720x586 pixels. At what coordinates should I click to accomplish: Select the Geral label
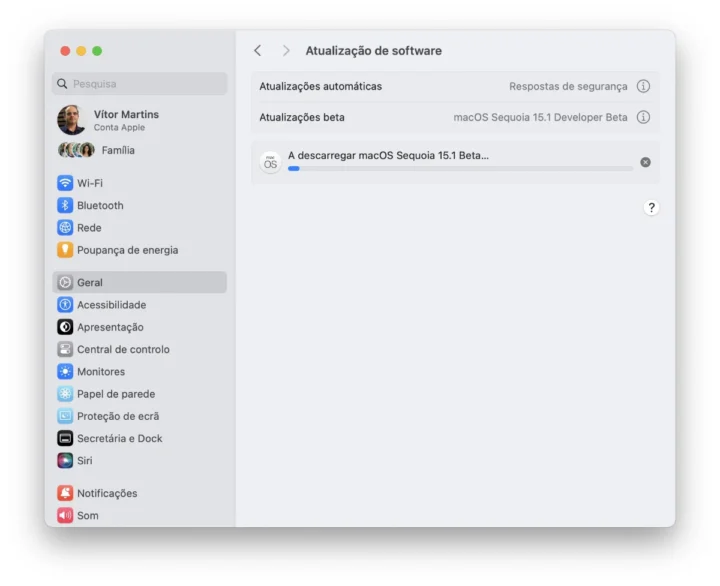coord(90,282)
